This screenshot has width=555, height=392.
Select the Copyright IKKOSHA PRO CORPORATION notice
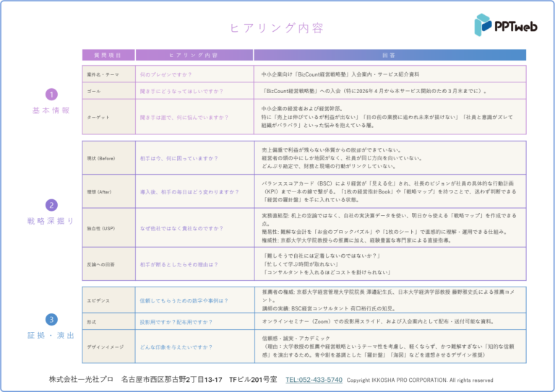coord(420,380)
